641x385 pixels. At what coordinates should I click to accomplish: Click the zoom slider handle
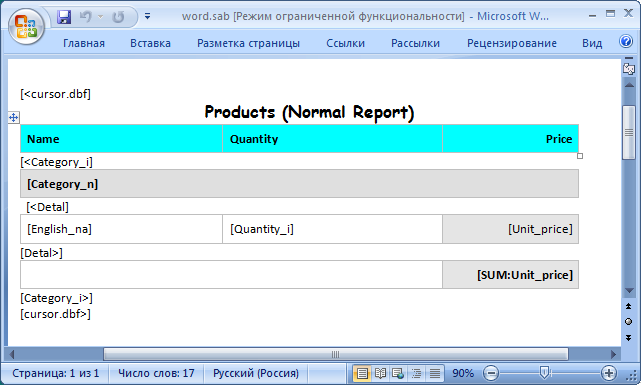click(x=544, y=372)
